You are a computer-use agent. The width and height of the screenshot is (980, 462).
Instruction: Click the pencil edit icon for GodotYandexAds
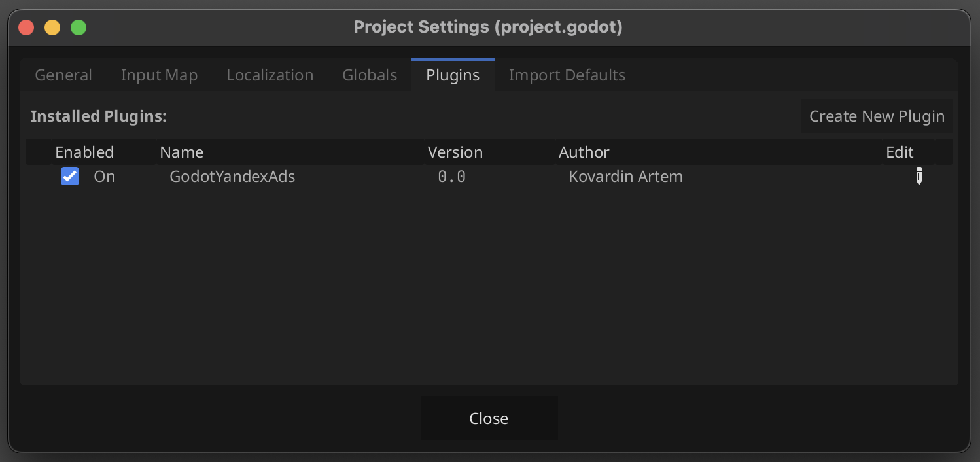point(919,176)
